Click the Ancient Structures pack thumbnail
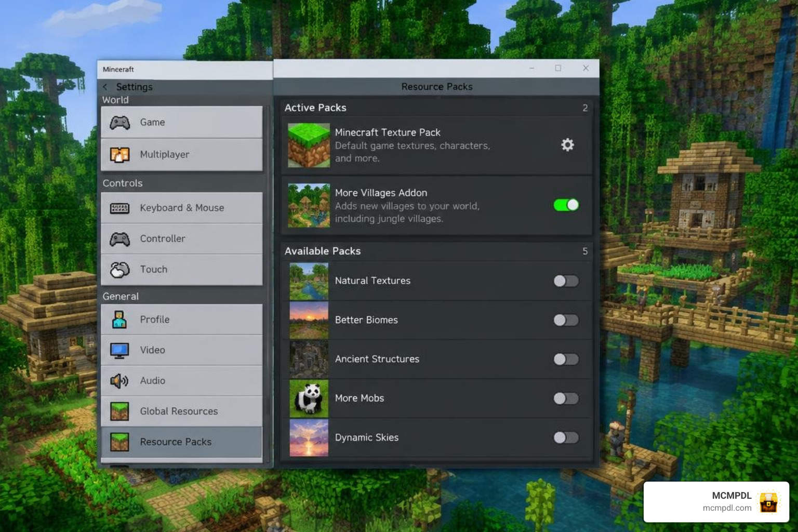 coord(309,360)
